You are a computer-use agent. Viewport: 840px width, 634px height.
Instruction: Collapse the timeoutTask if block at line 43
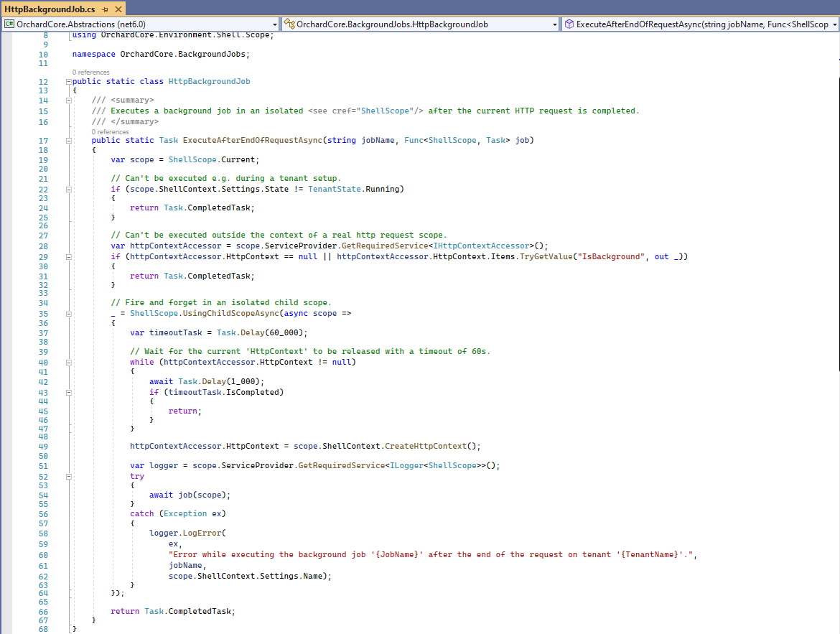click(69, 393)
